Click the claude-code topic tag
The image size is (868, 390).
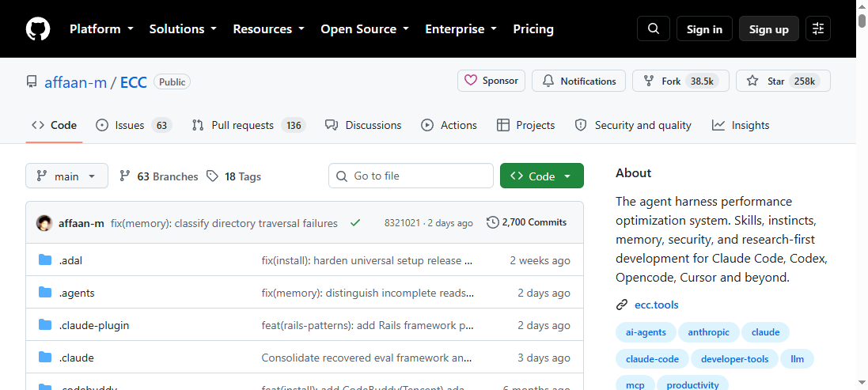[652, 359]
